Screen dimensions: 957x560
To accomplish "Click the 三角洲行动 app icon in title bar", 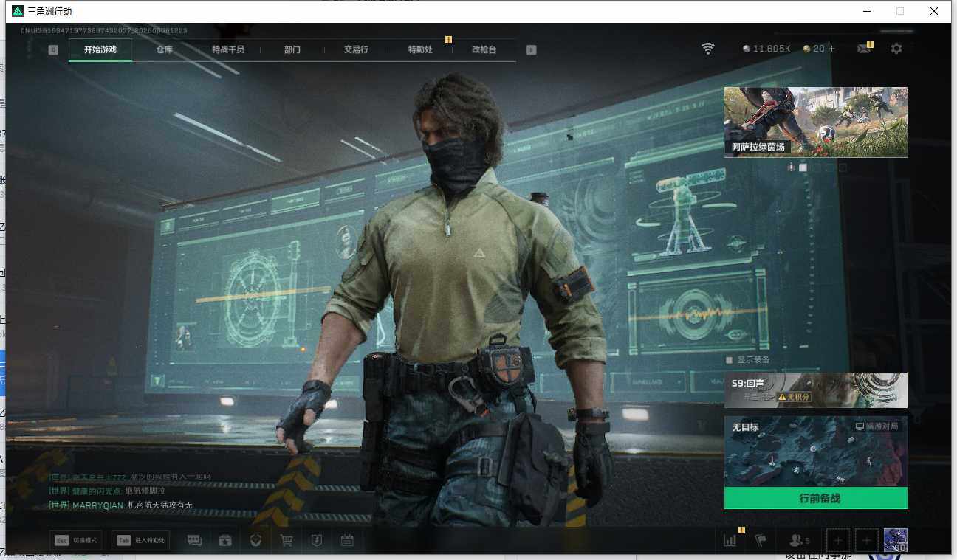I will point(18,11).
